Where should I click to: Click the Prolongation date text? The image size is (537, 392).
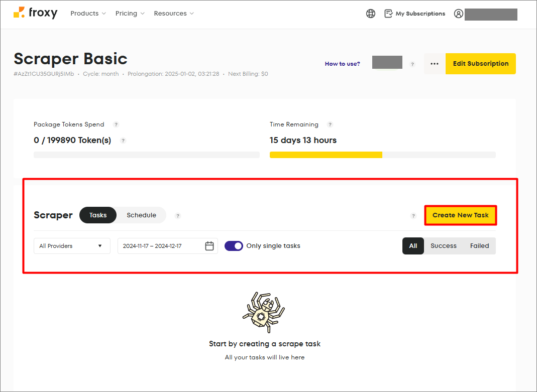coord(173,74)
